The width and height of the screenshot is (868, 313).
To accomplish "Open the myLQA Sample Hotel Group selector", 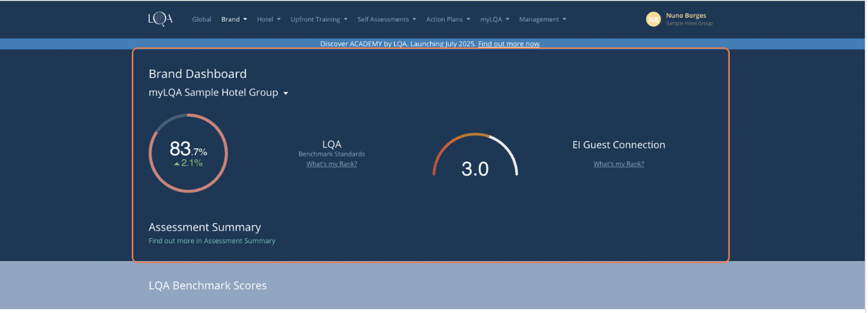I will pyautogui.click(x=219, y=93).
